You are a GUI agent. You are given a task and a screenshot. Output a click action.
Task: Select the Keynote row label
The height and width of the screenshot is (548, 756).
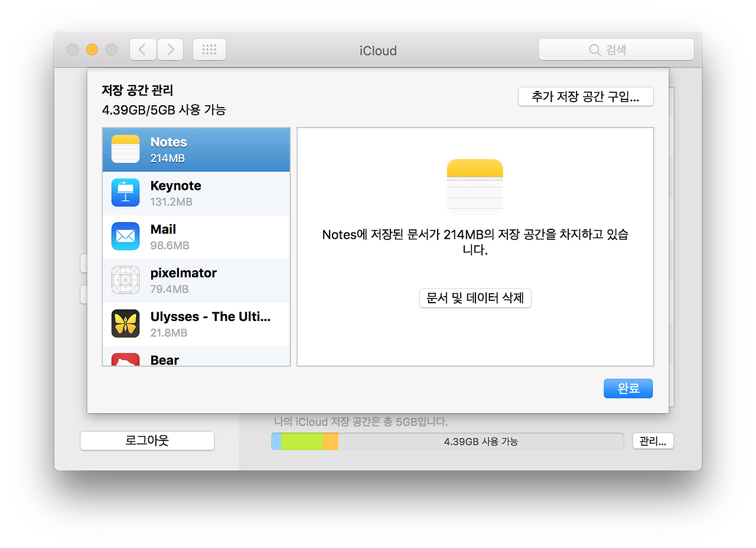click(x=175, y=186)
